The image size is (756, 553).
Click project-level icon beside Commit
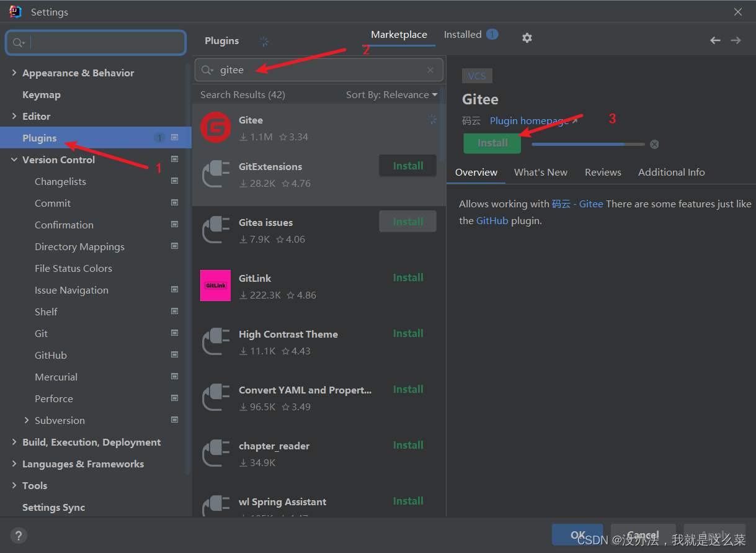[x=175, y=202]
